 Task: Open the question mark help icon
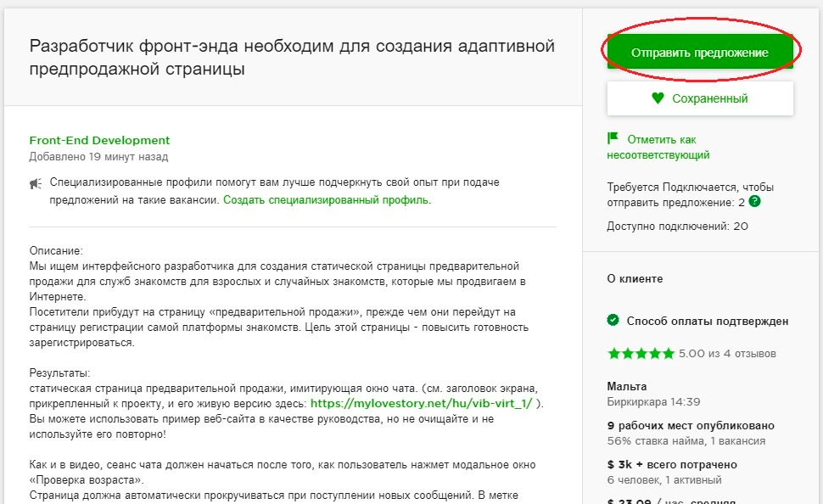[754, 202]
